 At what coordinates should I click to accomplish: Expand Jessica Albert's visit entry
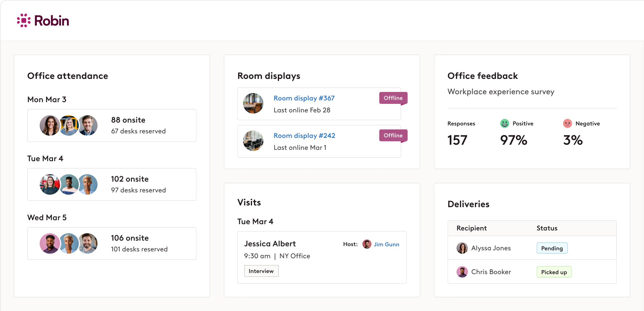pos(322,257)
